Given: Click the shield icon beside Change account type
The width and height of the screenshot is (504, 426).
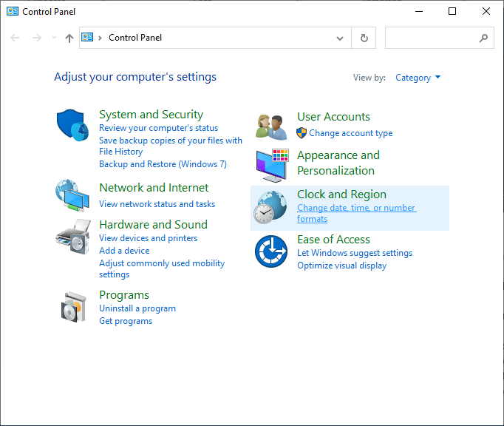Looking at the screenshot, I should click(302, 133).
